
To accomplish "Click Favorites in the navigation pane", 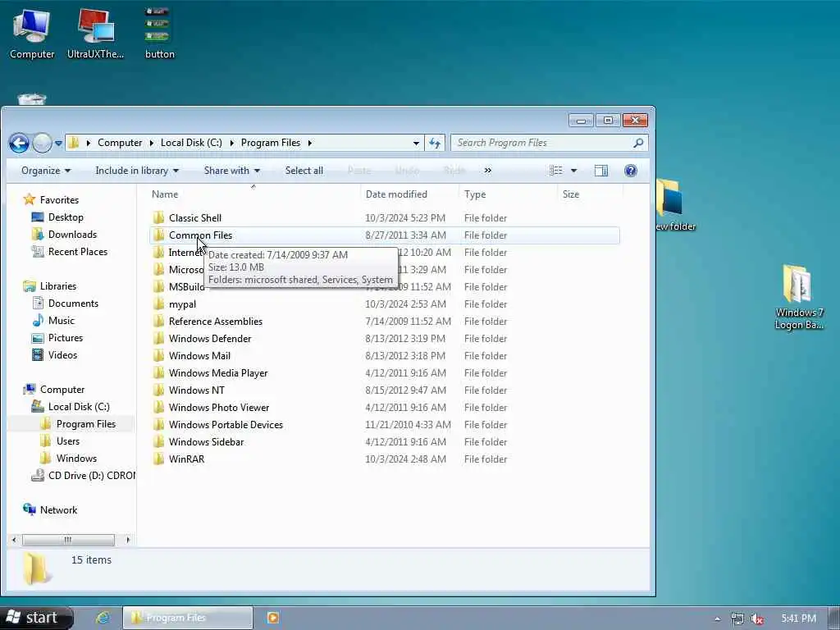I will (x=59, y=200).
